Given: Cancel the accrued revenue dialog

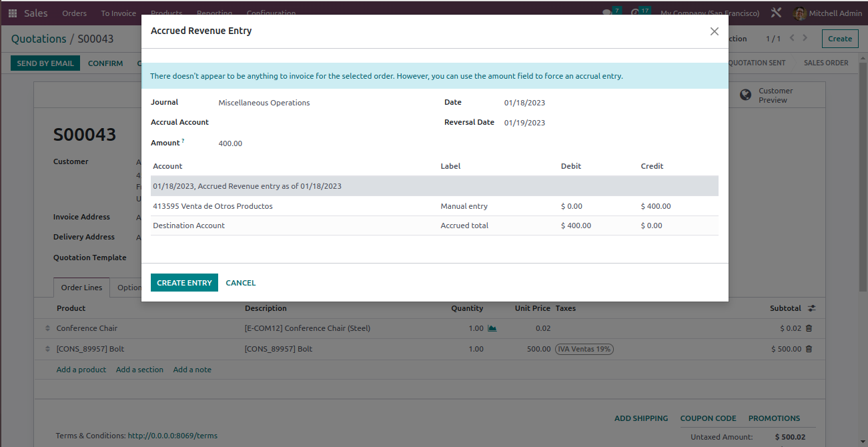Looking at the screenshot, I should [241, 283].
